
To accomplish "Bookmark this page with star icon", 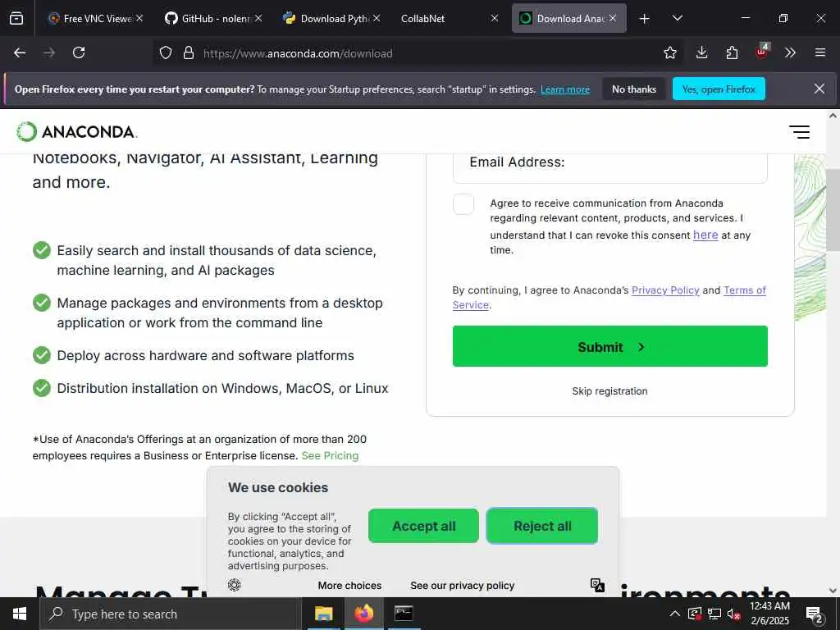I will click(669, 52).
